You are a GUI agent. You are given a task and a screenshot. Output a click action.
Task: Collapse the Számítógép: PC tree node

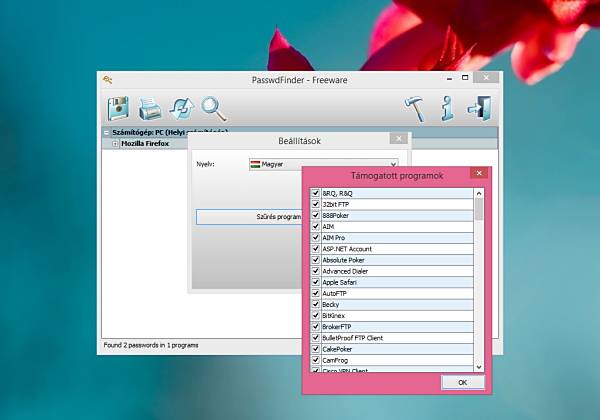[106, 133]
